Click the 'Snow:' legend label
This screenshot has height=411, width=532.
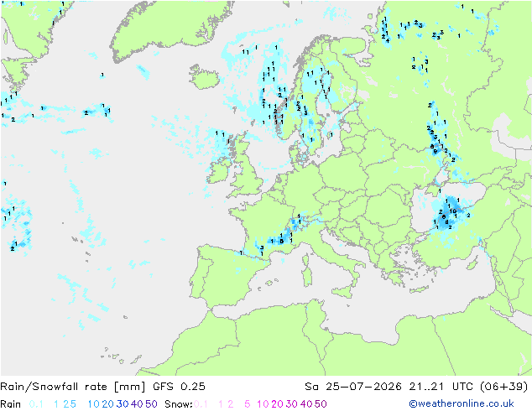click(x=179, y=404)
